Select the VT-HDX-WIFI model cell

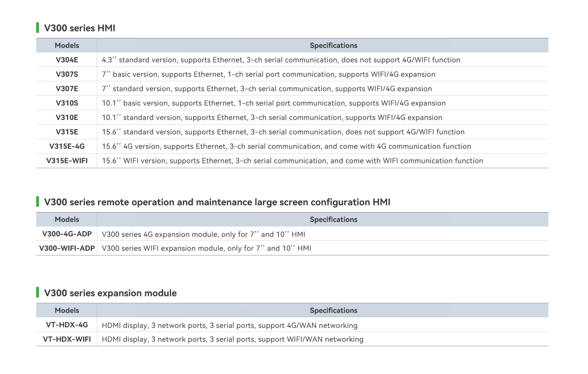coord(67,339)
